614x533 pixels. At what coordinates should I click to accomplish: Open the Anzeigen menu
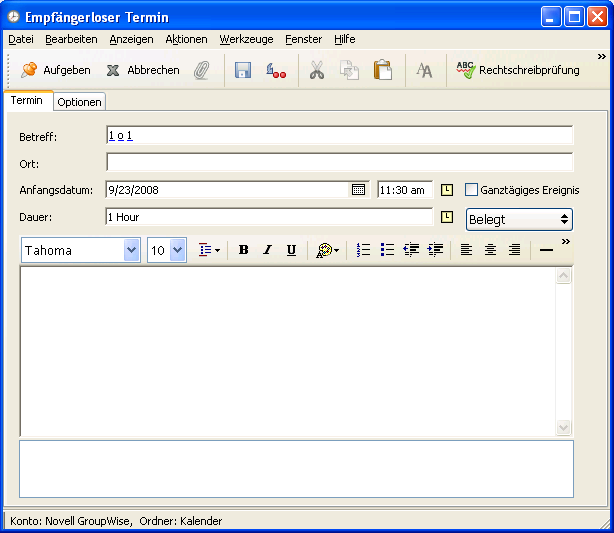131,39
